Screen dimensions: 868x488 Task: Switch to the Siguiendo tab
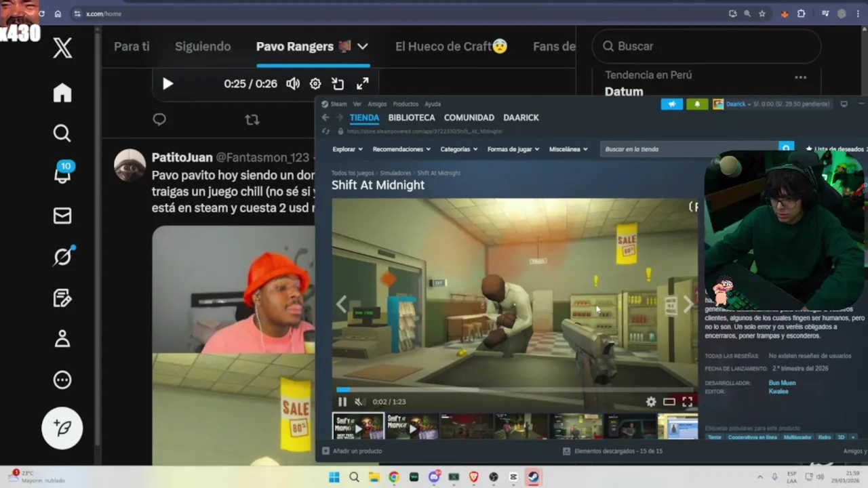(203, 46)
